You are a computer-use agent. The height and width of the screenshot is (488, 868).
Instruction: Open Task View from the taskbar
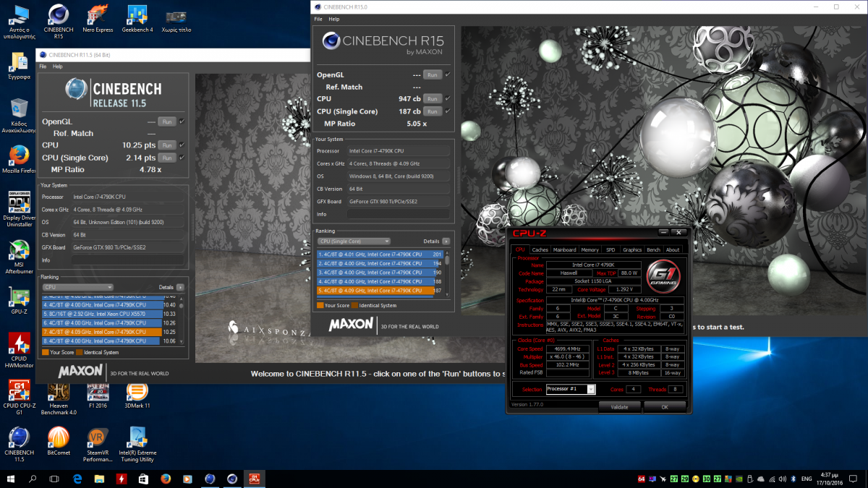[54, 478]
